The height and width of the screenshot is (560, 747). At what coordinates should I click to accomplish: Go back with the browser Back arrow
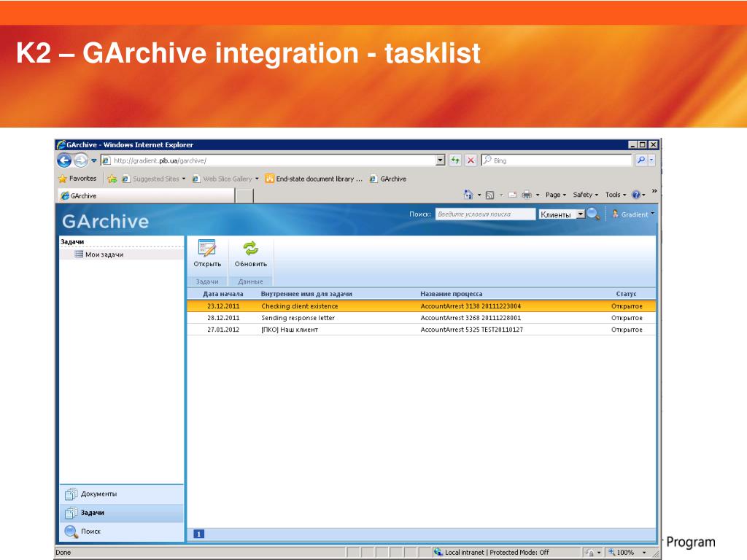click(64, 160)
